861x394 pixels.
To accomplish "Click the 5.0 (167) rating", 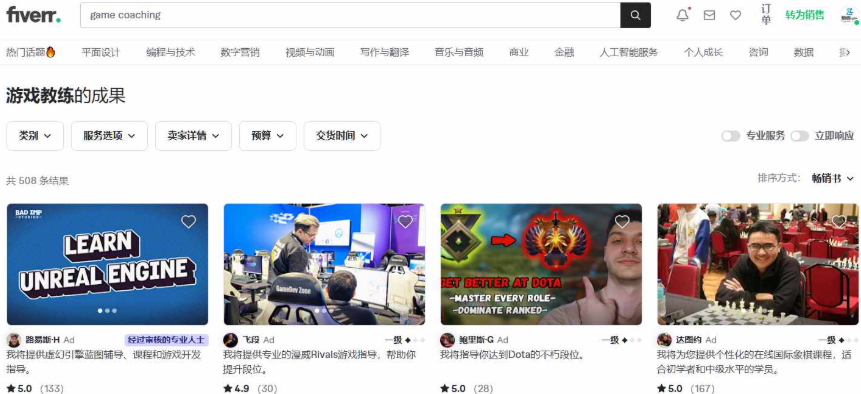I will tap(686, 389).
